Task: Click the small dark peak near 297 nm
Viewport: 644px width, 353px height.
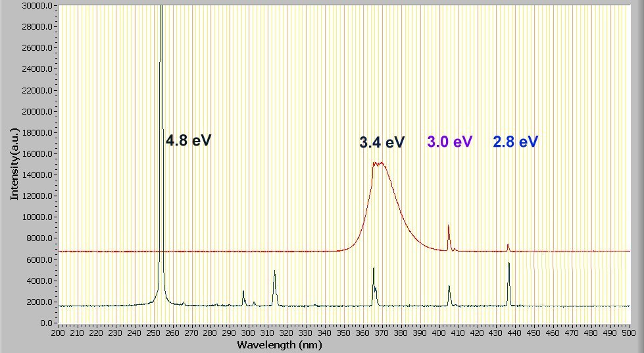Action: point(243,292)
